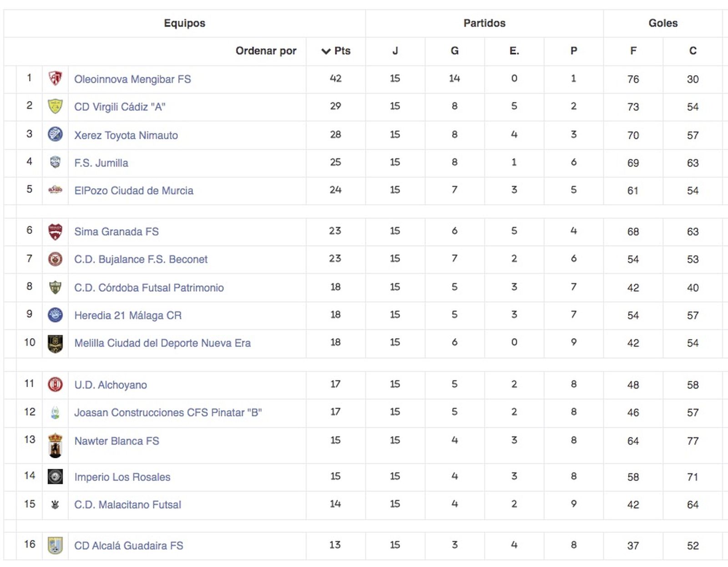Viewport: 728px width, 567px height.
Task: Sort table by J matches played column
Action: coord(395,51)
